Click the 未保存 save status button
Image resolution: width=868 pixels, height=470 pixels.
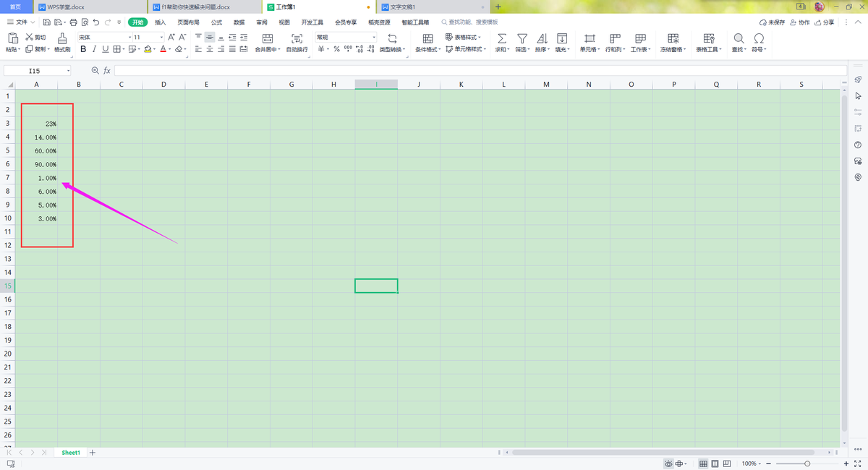coord(772,23)
